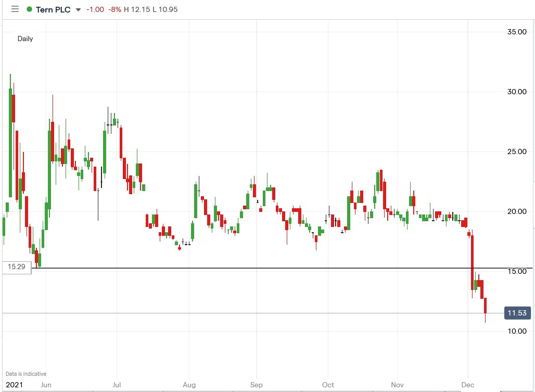The height and width of the screenshot is (392, 535).
Task: Click the low value L 10.95
Action: point(165,9)
